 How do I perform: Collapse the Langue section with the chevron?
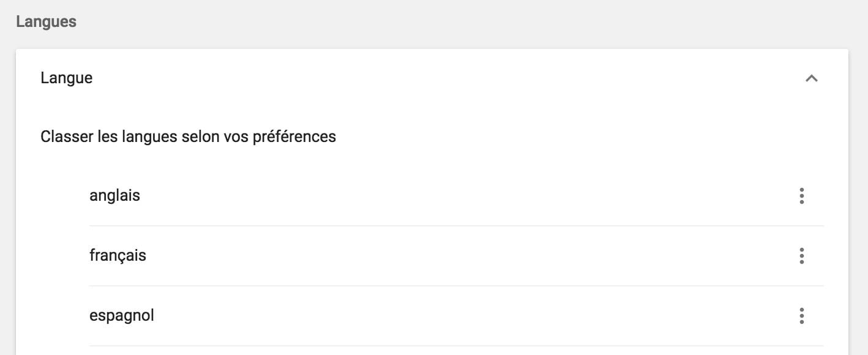812,78
